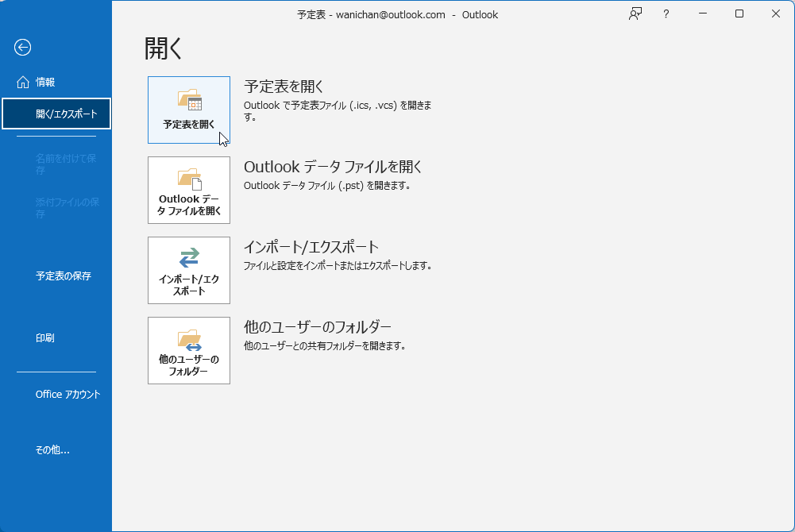Click the 開く page title
This screenshot has height=532, width=795.
point(163,49)
